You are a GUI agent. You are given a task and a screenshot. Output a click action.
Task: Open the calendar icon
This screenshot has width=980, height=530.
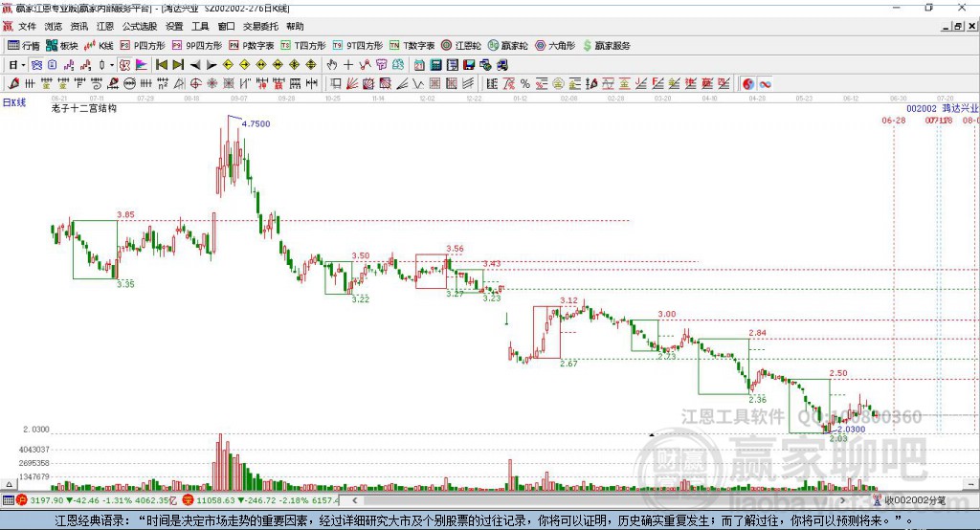click(x=419, y=64)
